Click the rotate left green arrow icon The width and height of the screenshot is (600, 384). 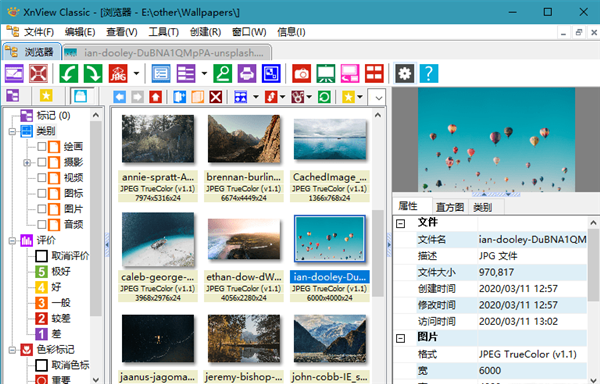tap(69, 73)
